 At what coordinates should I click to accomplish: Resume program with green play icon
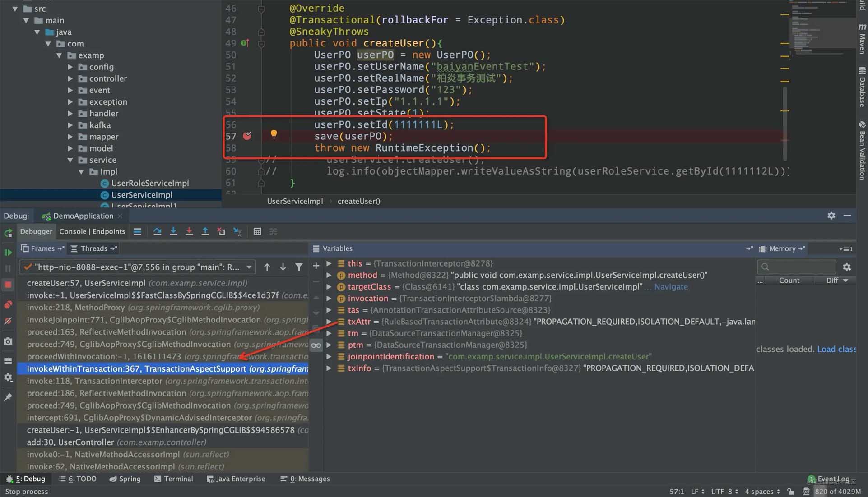click(x=8, y=253)
